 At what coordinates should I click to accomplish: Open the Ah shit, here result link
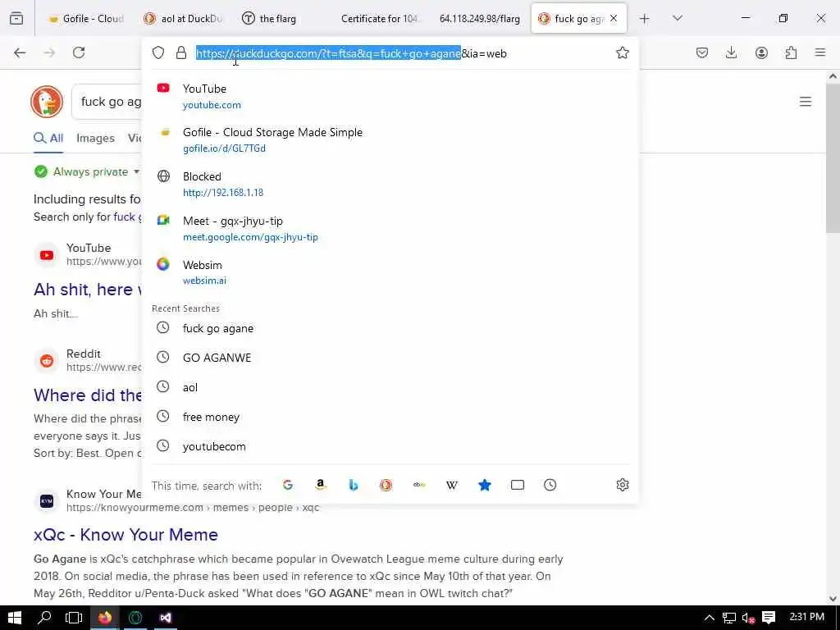click(x=87, y=290)
